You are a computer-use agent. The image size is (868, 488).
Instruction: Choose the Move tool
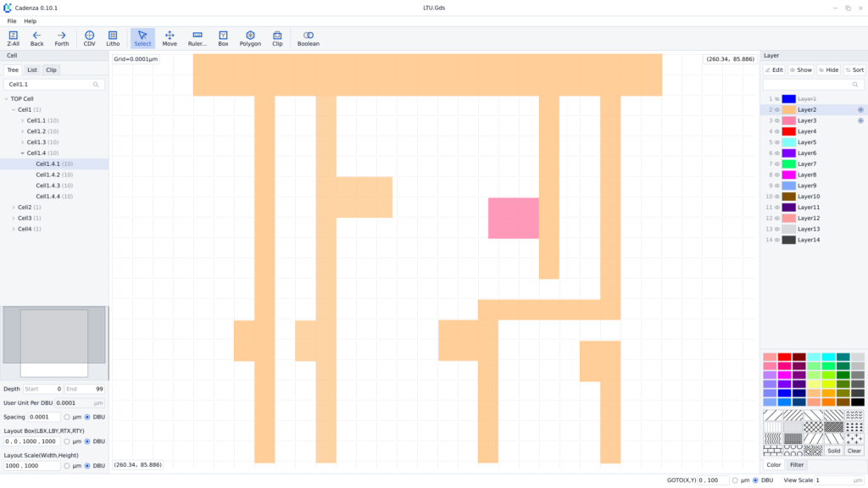(x=170, y=38)
